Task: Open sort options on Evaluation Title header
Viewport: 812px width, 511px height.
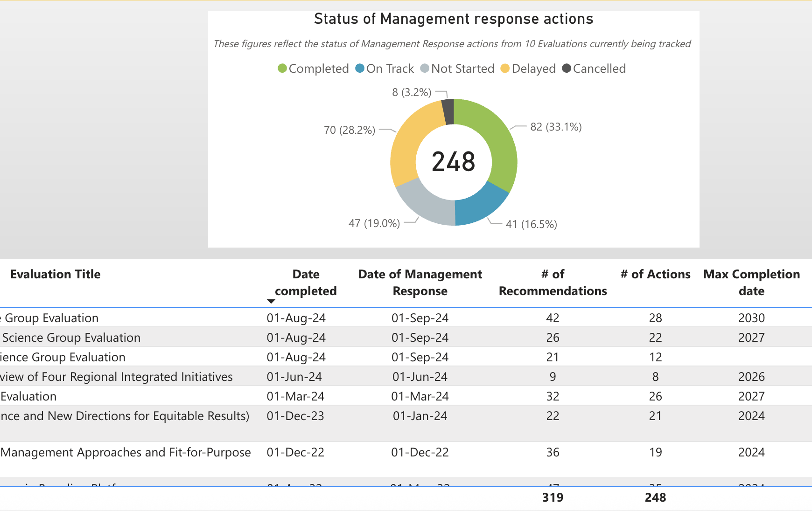Action: click(x=56, y=274)
